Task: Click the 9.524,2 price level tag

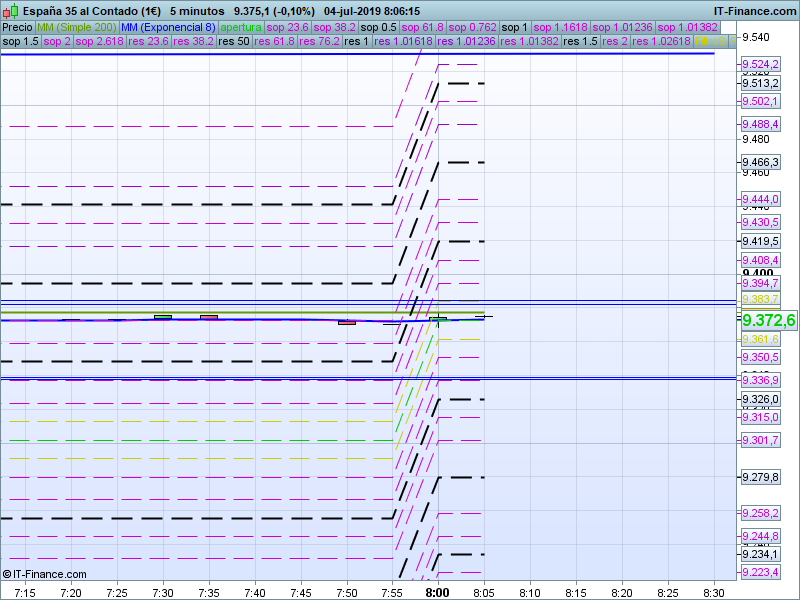Action: click(760, 64)
